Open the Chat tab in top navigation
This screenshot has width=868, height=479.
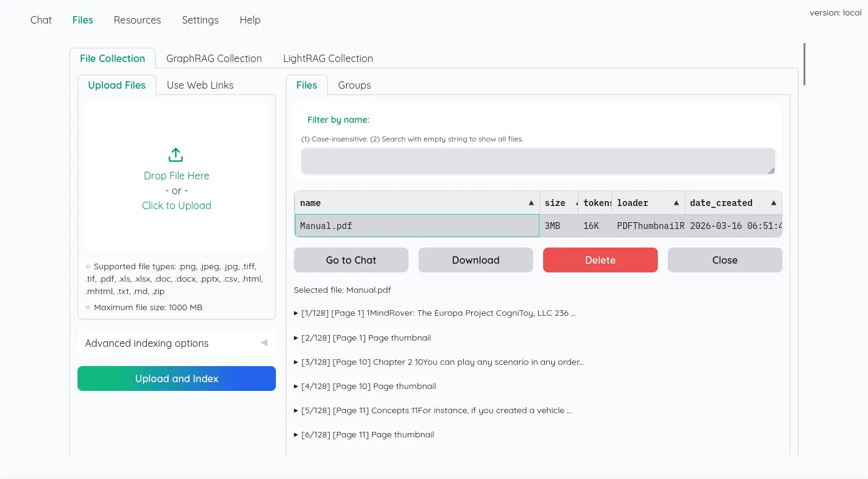pos(41,20)
